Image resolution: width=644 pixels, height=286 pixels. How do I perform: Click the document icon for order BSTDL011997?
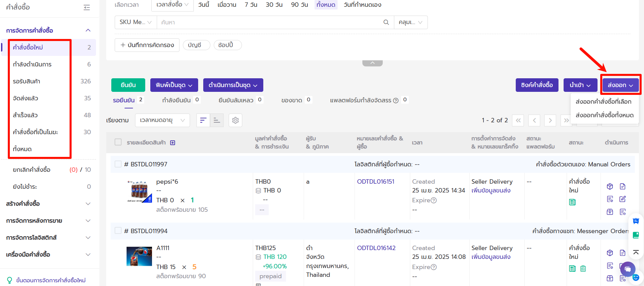click(623, 186)
